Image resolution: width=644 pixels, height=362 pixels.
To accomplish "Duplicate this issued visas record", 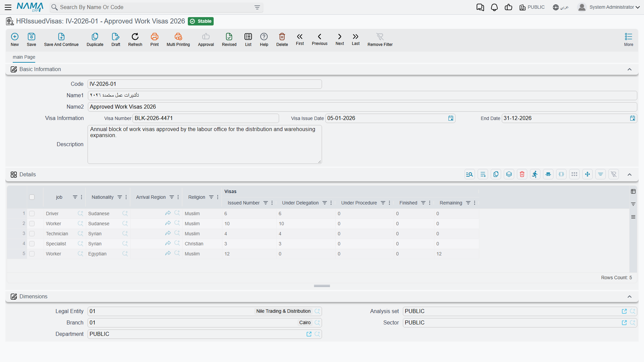I will [x=95, y=40].
